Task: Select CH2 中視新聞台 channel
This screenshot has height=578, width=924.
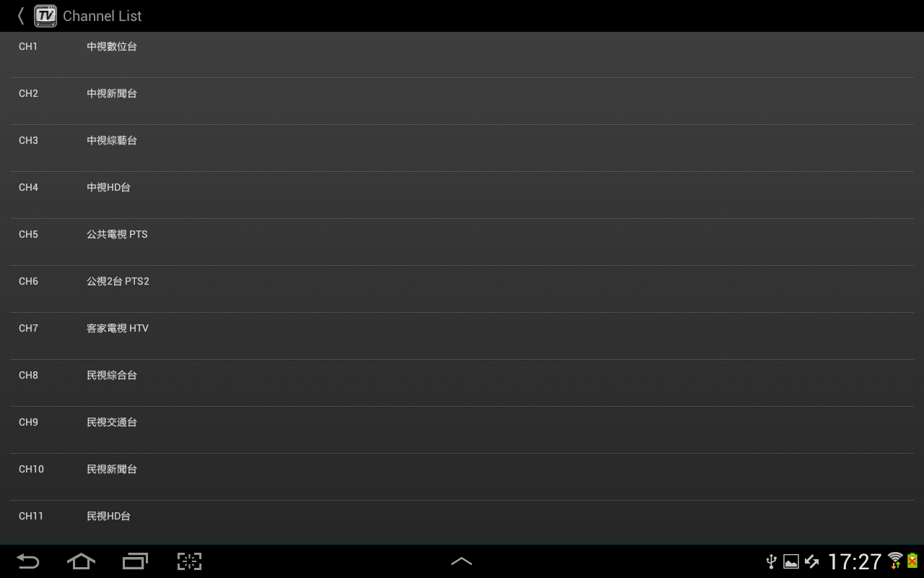Action: pyautogui.click(x=462, y=101)
